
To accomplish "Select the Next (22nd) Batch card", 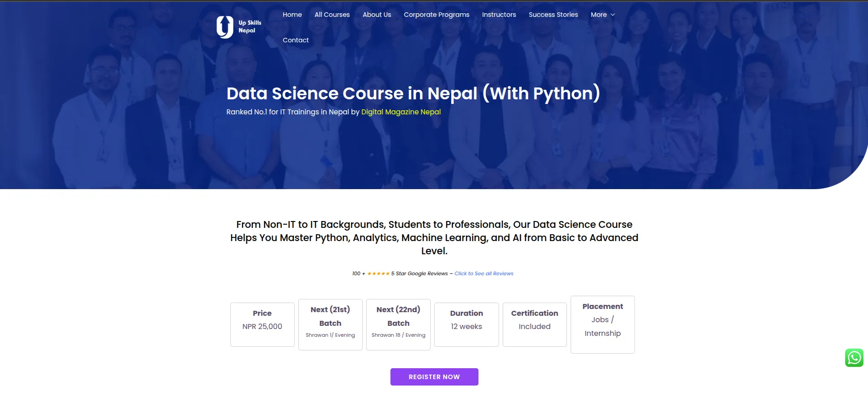I will point(398,324).
